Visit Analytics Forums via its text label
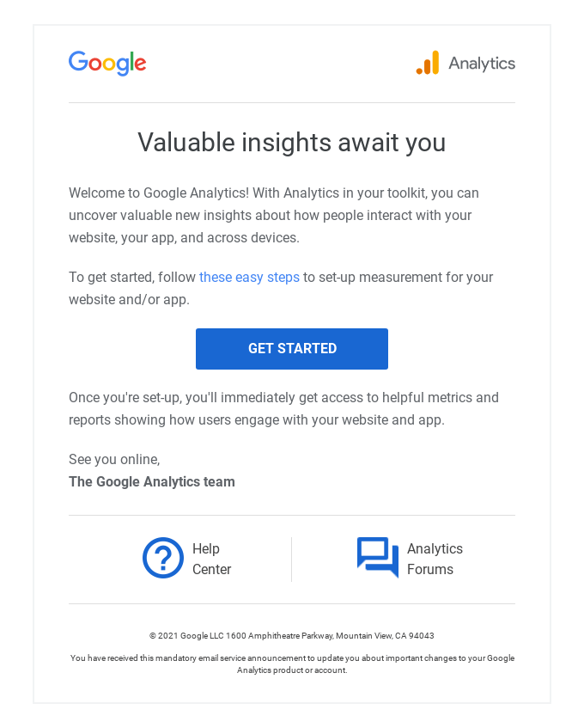Viewport: 584px width, 728px height. (435, 559)
